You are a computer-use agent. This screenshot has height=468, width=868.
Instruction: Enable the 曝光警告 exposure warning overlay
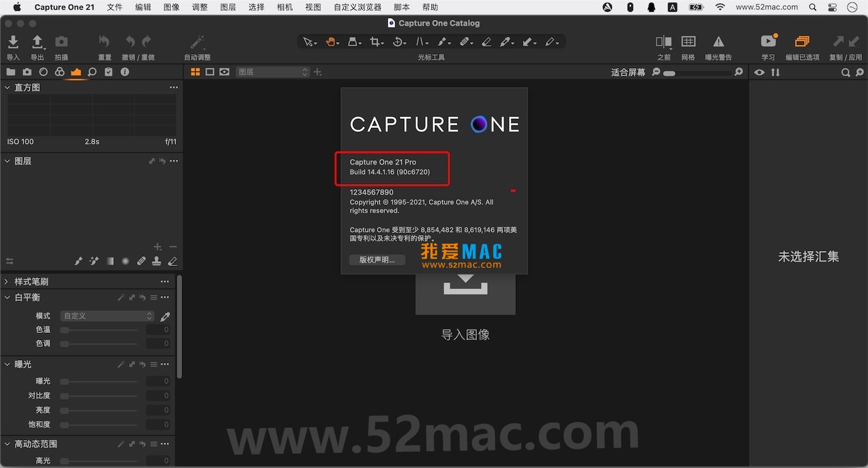pyautogui.click(x=718, y=45)
